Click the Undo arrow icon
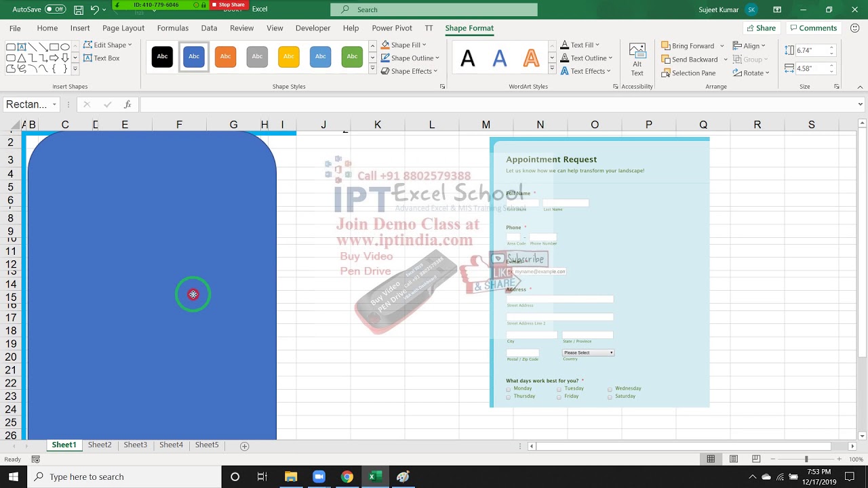This screenshot has height=488, width=868. (x=95, y=9)
